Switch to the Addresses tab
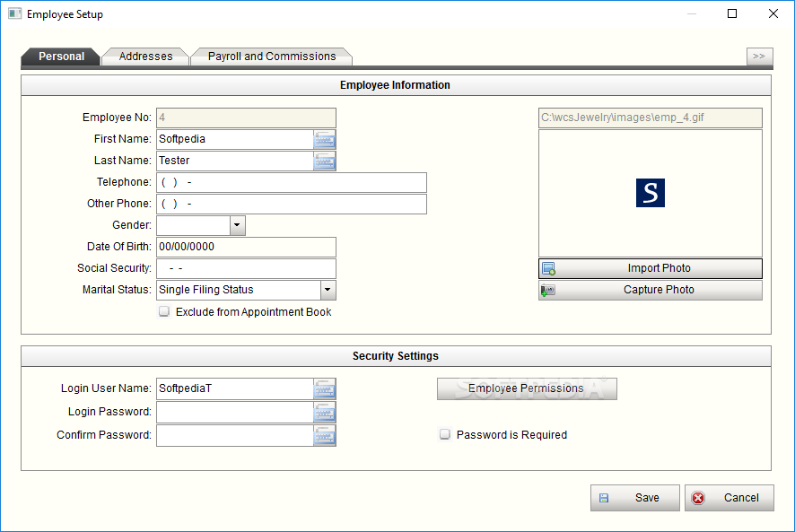This screenshot has width=795, height=532. click(145, 57)
